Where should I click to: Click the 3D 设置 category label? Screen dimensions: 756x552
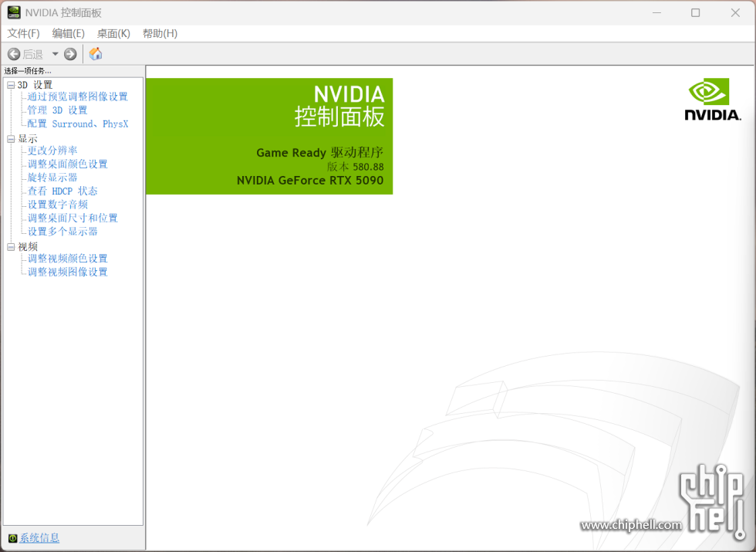pyautogui.click(x=35, y=85)
